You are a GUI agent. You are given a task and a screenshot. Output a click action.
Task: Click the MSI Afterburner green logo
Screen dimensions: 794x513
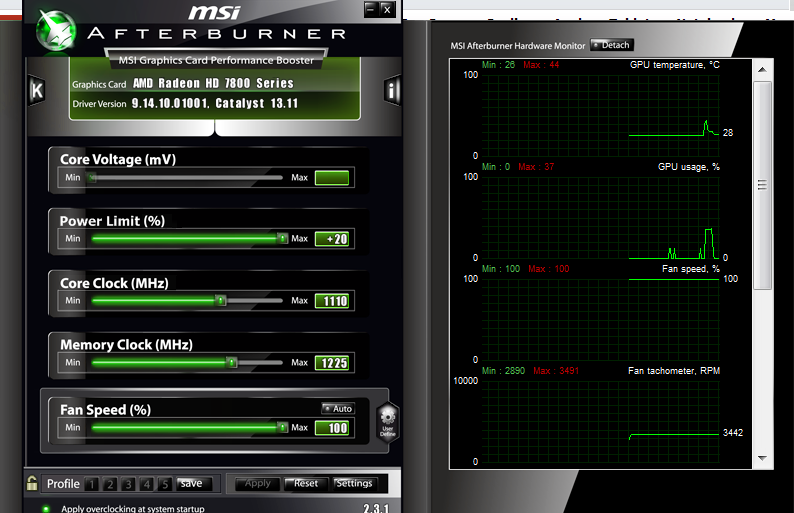pyautogui.click(x=56, y=30)
